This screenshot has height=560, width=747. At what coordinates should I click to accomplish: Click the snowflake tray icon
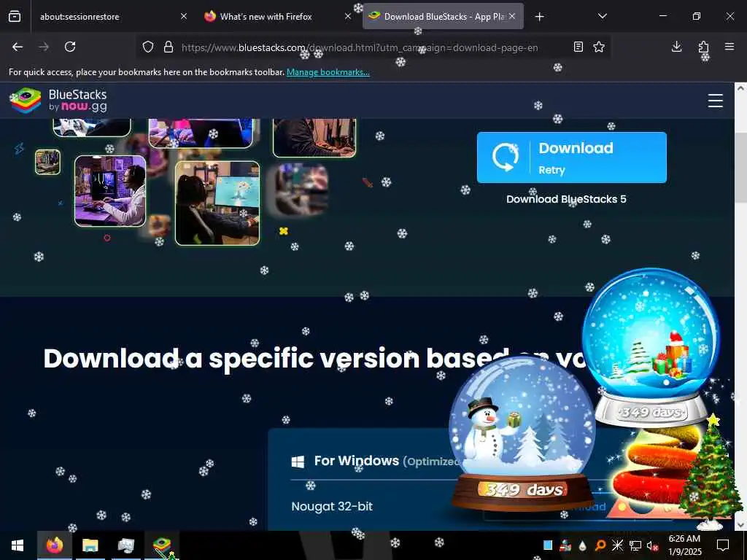point(617,545)
